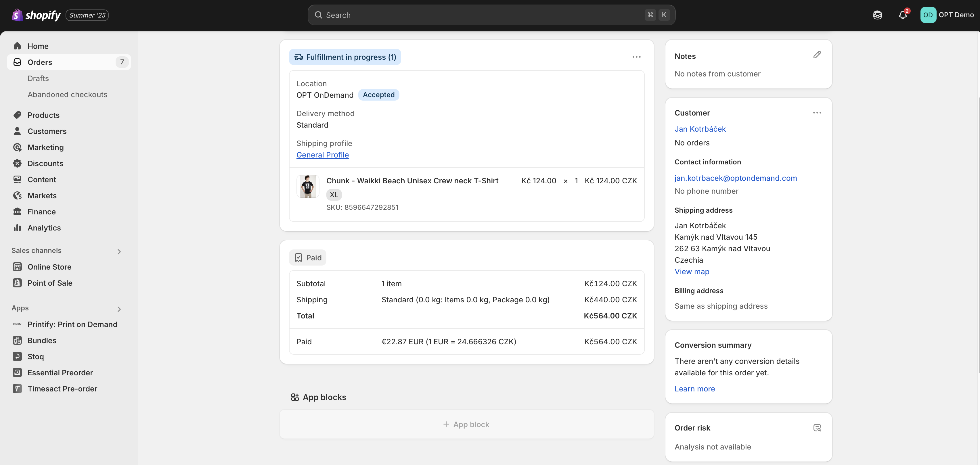Click the Shopify logo
This screenshot has height=465, width=980.
pyautogui.click(x=37, y=15)
